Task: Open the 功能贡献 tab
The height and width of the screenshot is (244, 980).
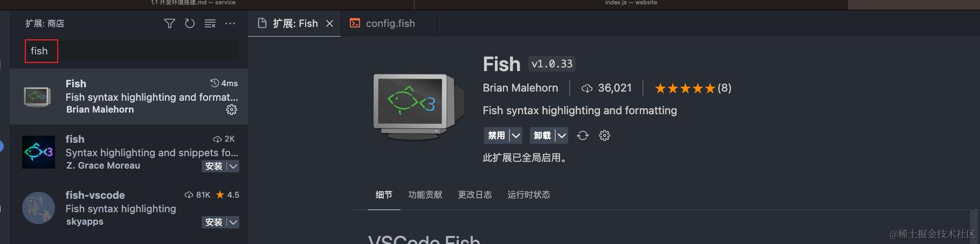Action: [x=425, y=195]
